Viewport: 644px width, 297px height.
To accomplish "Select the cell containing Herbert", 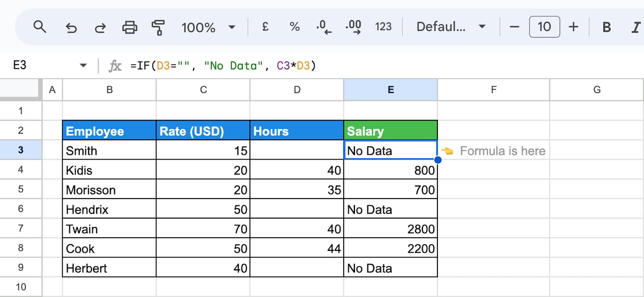I will point(109,267).
